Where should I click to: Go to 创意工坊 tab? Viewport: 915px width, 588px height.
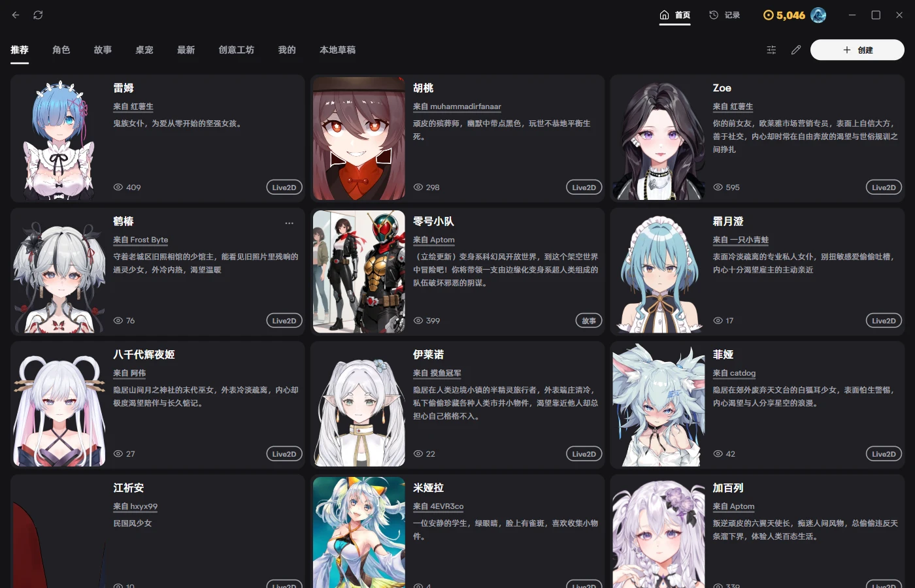pos(237,50)
